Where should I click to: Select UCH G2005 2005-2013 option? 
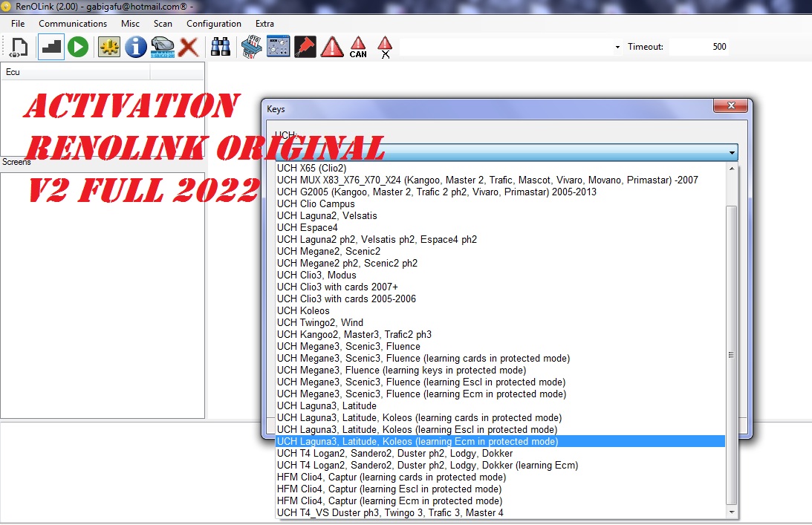tap(500, 192)
